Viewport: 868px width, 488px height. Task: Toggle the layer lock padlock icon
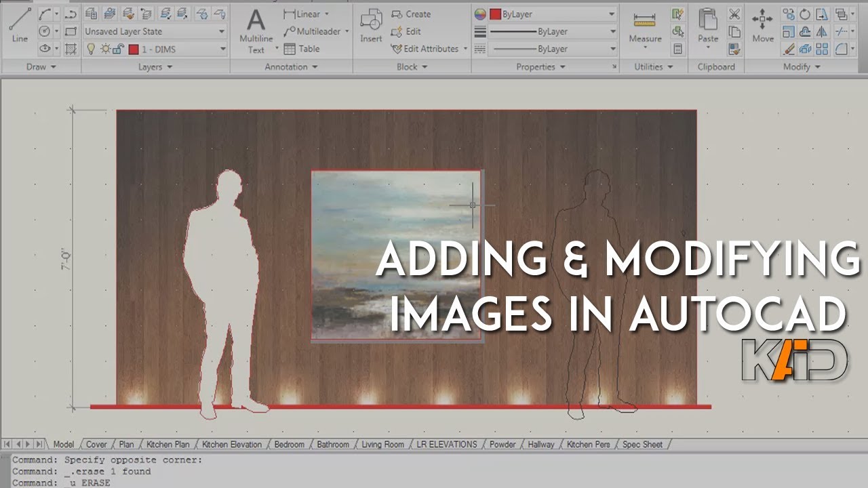click(118, 49)
